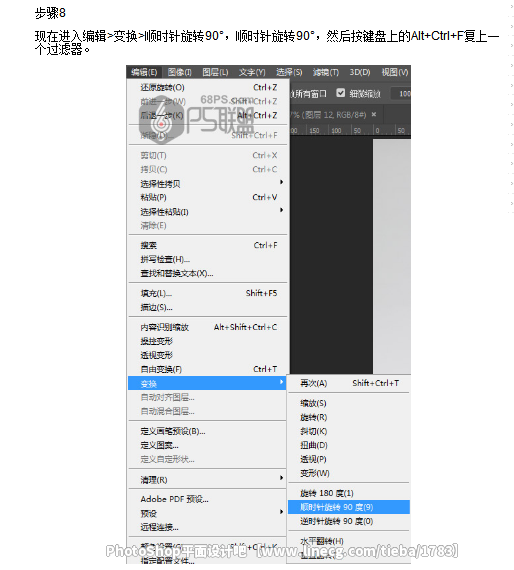Expand the 选择性粘贴(I) submenu
The width and height of the screenshot is (514, 570).
click(208, 211)
